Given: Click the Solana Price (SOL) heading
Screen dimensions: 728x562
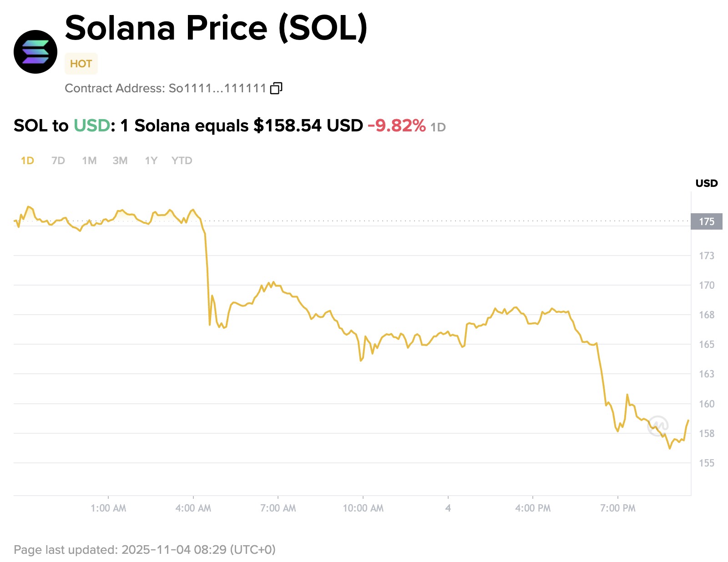Looking at the screenshot, I should (216, 28).
